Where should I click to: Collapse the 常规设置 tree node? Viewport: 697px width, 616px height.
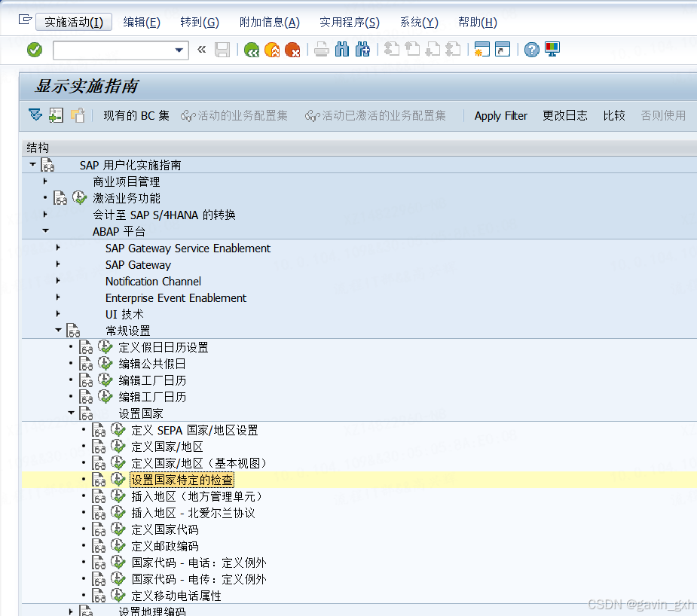58,330
